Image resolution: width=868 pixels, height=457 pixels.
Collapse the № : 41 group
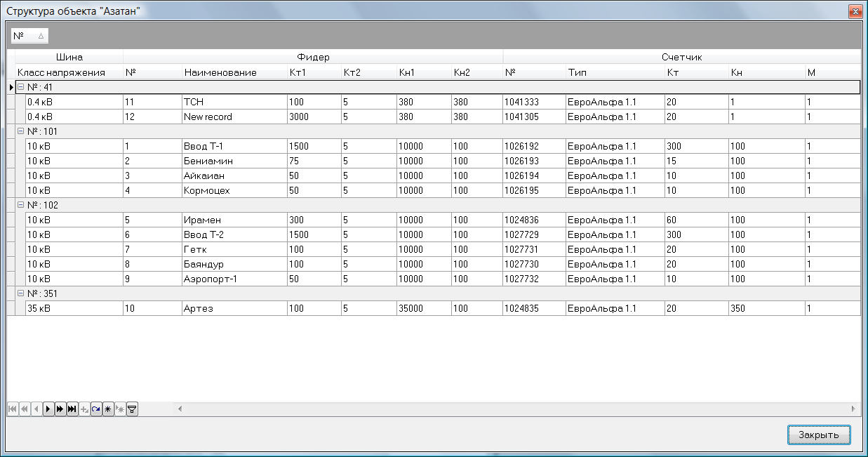[x=20, y=87]
